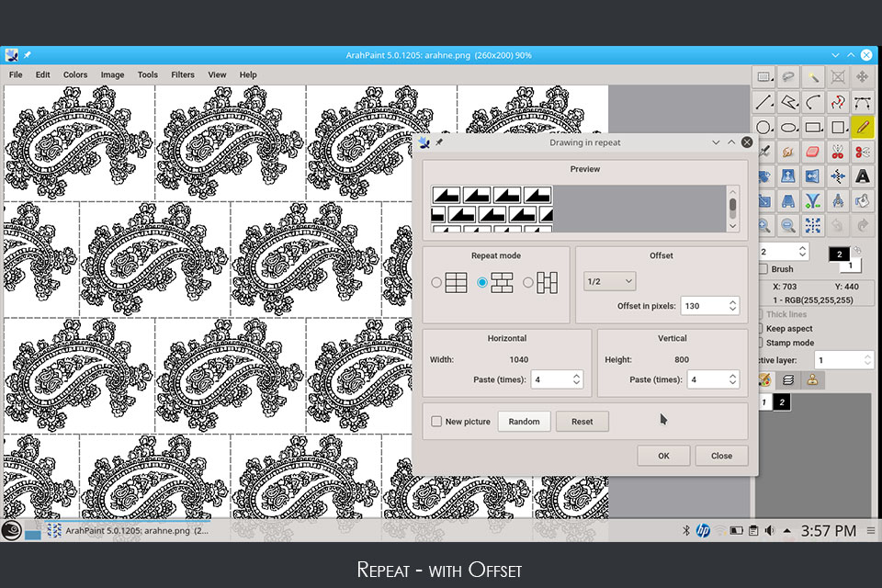Open the Colors menu
The image size is (882, 588).
click(75, 74)
